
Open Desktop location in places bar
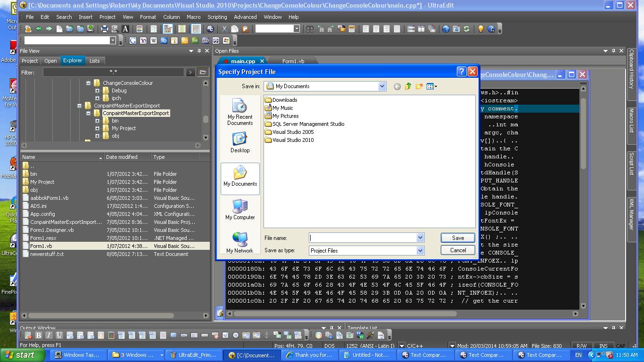[240, 142]
